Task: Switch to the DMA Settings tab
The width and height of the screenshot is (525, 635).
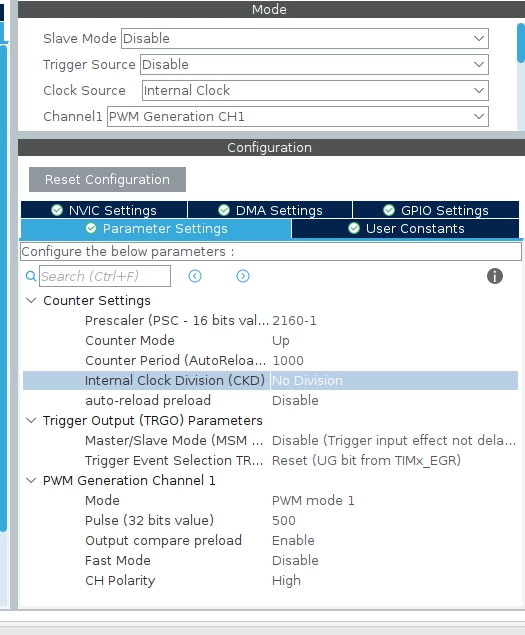Action: tap(270, 210)
